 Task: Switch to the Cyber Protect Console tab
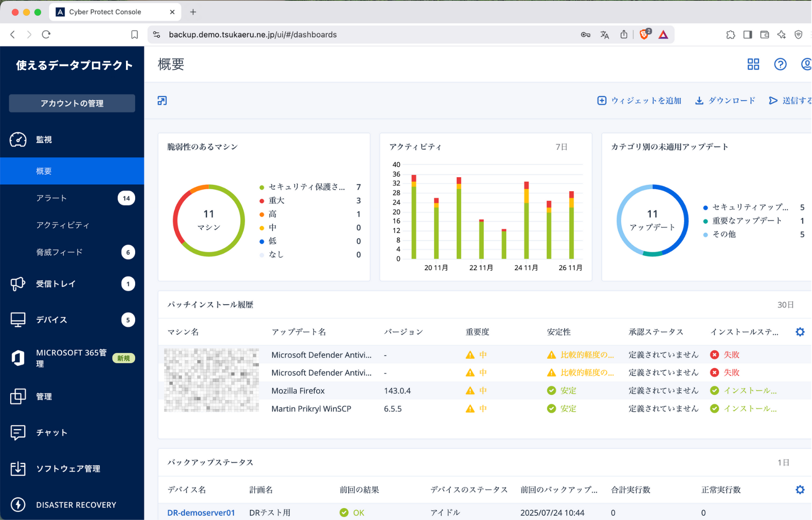(x=105, y=12)
